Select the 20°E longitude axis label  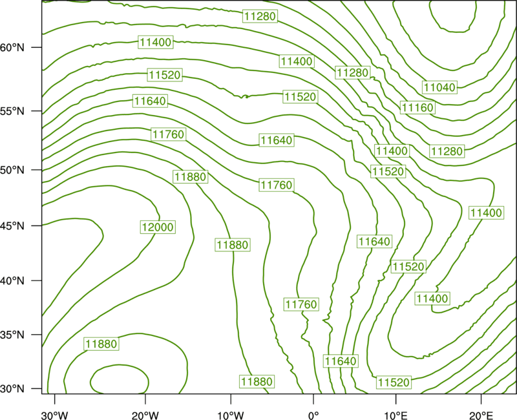pos(481,415)
